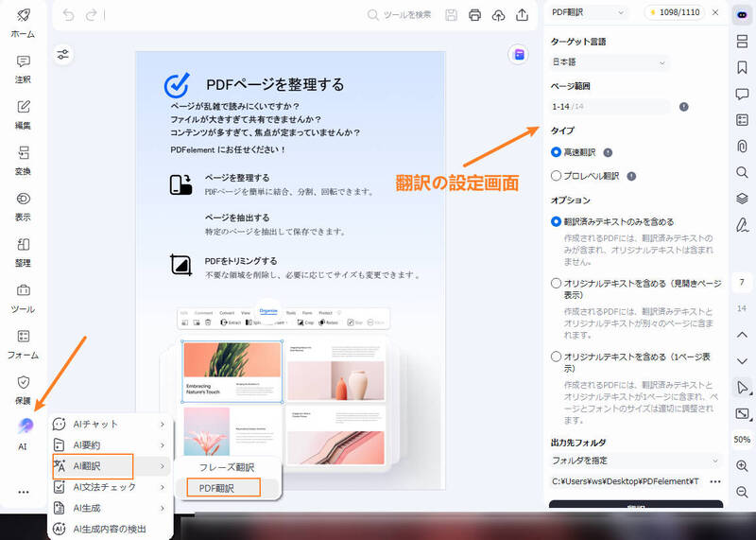The width and height of the screenshot is (756, 540).
Task: Click the info icon beside page range
Action: [683, 107]
